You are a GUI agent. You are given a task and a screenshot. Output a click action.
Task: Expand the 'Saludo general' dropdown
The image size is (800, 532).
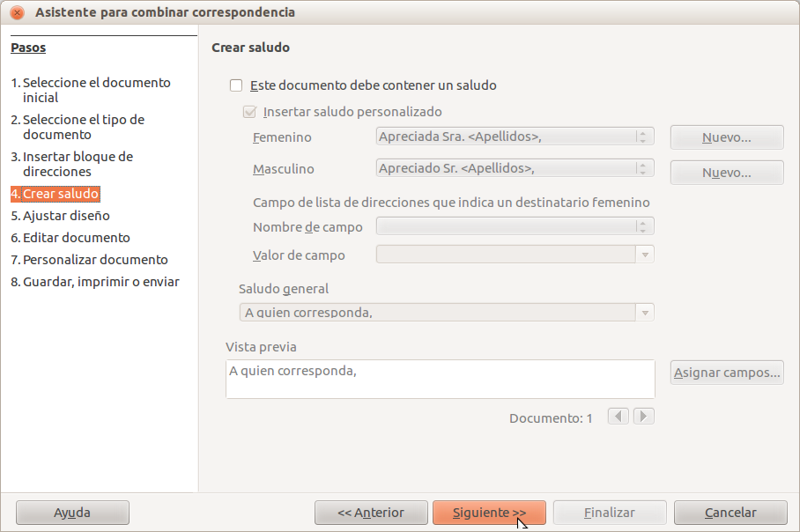pyautogui.click(x=645, y=313)
